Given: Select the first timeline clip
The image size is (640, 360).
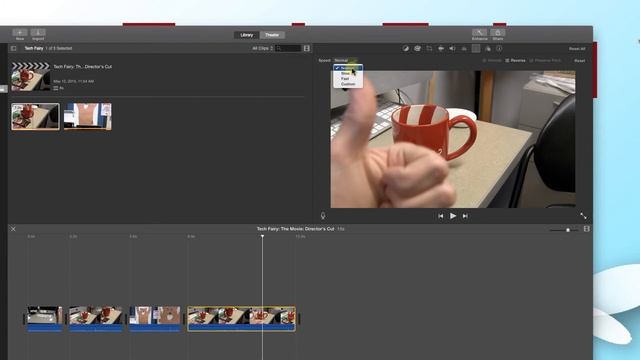Looking at the screenshot, I should pos(44,319).
